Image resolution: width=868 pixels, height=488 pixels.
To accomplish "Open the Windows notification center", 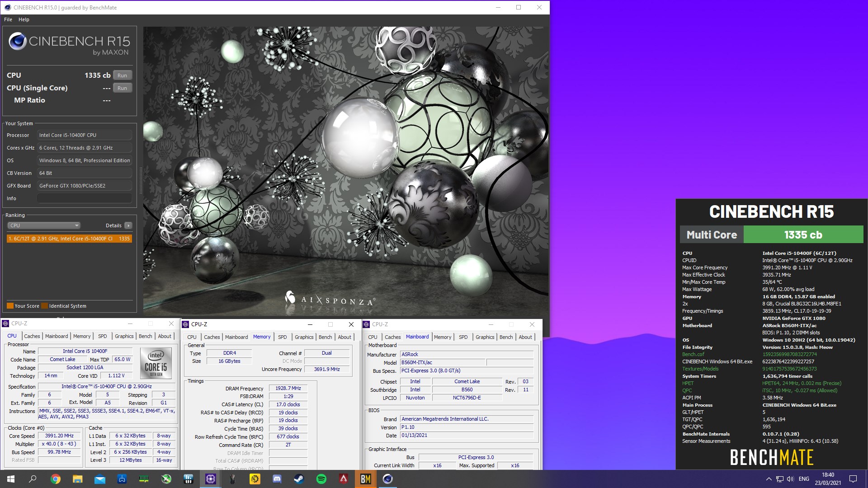I will [x=853, y=479].
